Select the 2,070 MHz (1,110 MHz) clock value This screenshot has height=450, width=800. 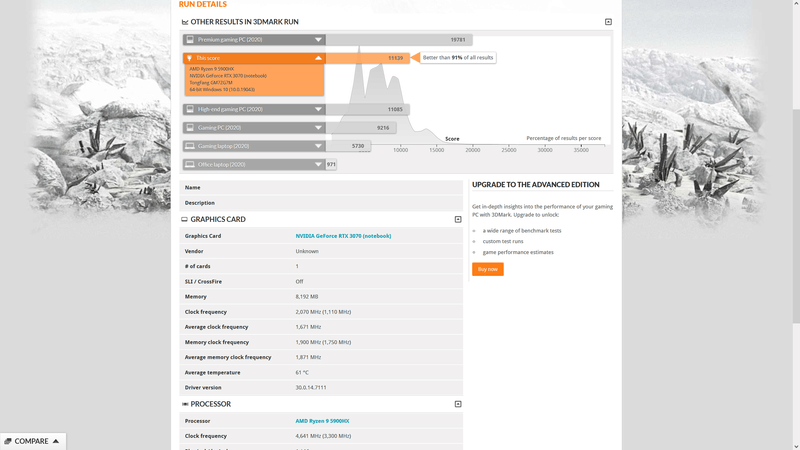[323, 312]
